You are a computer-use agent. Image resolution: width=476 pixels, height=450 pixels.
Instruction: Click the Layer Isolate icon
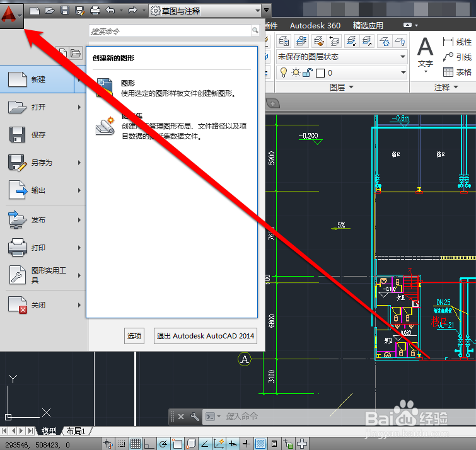352,41
